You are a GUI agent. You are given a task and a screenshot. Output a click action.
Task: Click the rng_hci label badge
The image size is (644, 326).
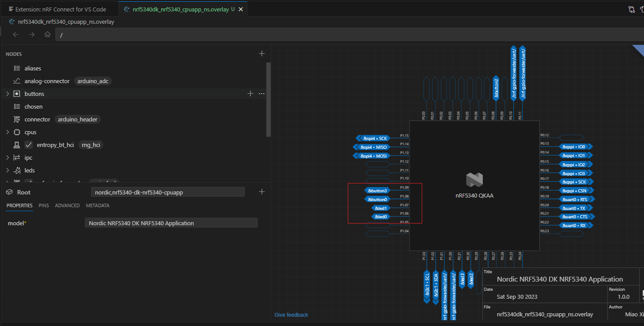[x=91, y=145]
